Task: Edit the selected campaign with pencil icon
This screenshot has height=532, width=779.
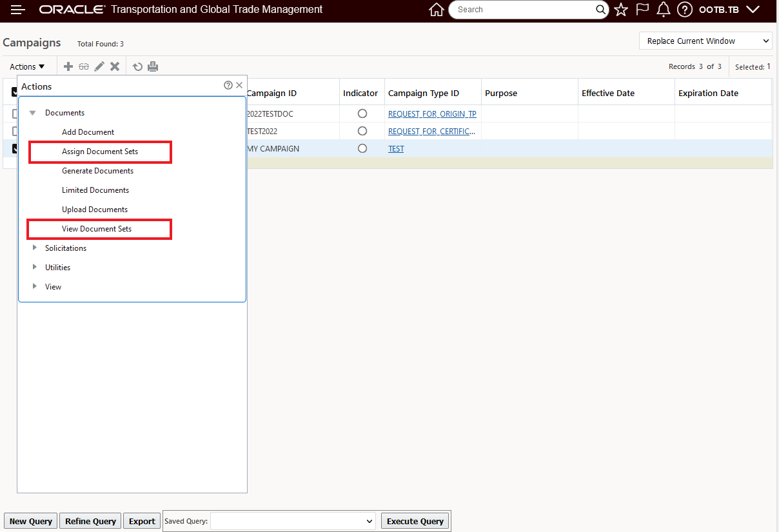Action: 99,66
